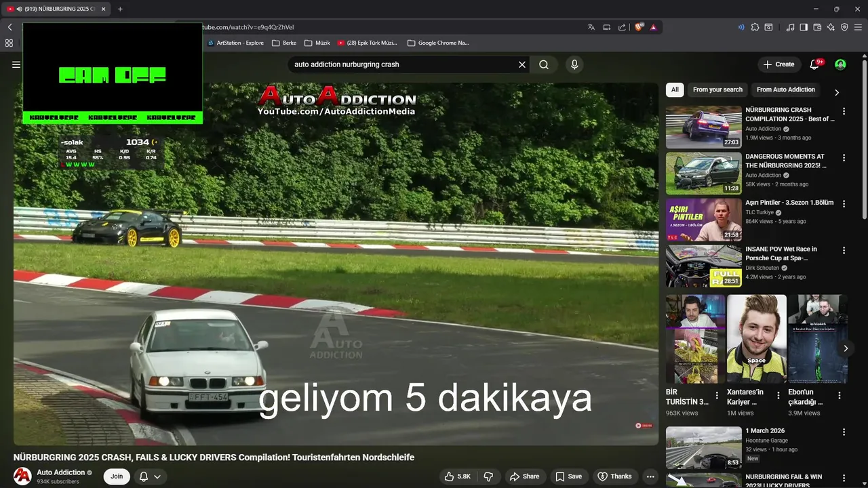Viewport: 868px width, 488px height.
Task: Open the Google Chrome Na... bookmarks folder
Action: 438,43
